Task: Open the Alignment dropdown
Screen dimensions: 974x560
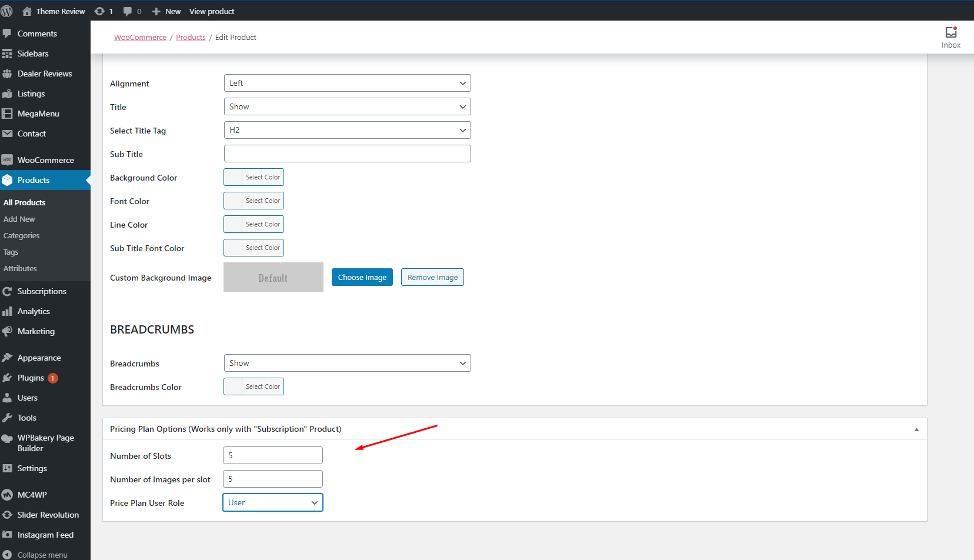Action: (x=347, y=83)
